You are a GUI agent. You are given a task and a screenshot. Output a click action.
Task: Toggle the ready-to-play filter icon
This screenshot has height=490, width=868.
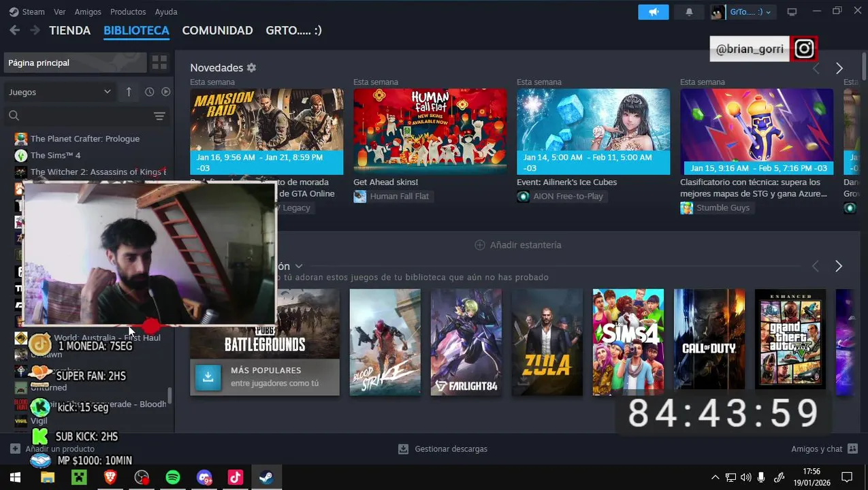pyautogui.click(x=165, y=92)
